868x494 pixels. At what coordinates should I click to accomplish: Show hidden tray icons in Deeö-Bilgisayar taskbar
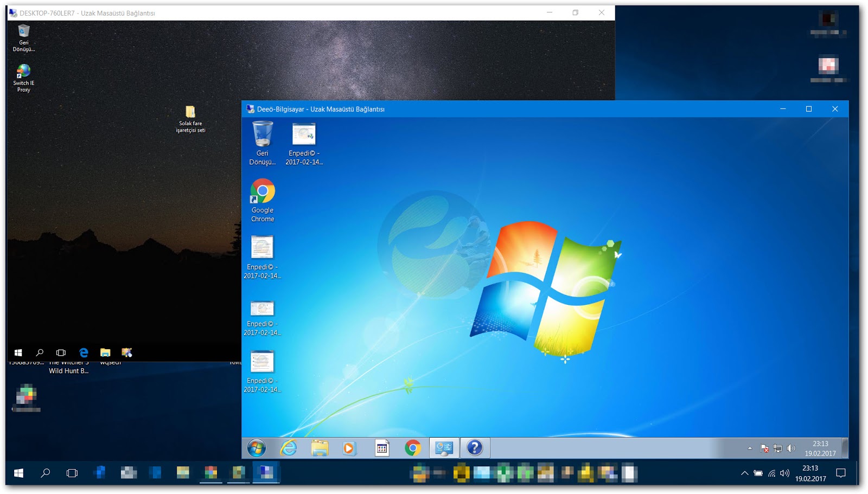click(750, 448)
